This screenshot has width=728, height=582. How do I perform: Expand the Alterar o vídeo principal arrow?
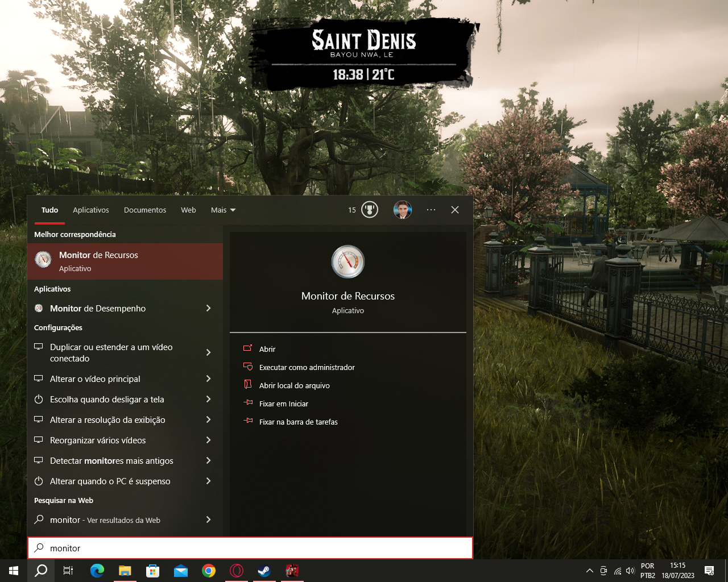(x=208, y=379)
